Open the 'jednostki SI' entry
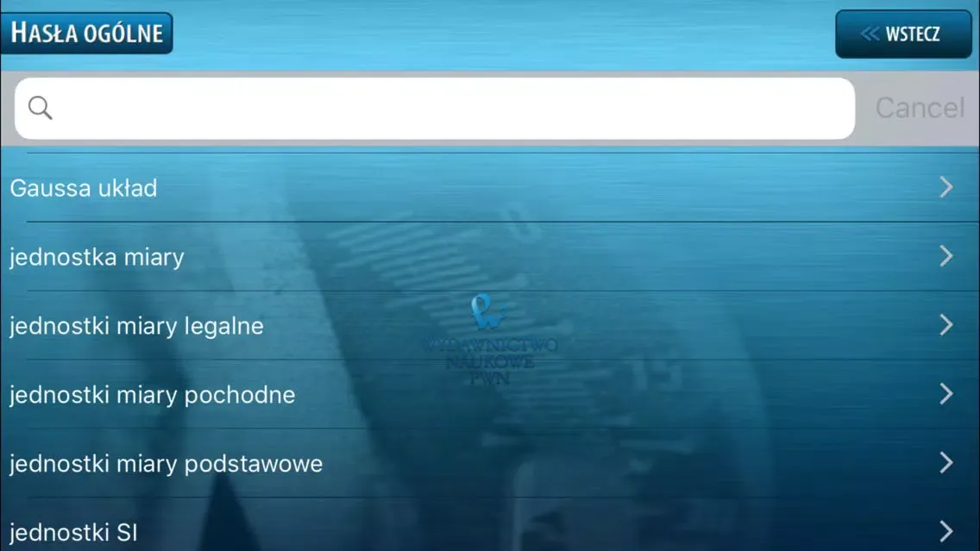This screenshot has width=980, height=551. [490, 525]
